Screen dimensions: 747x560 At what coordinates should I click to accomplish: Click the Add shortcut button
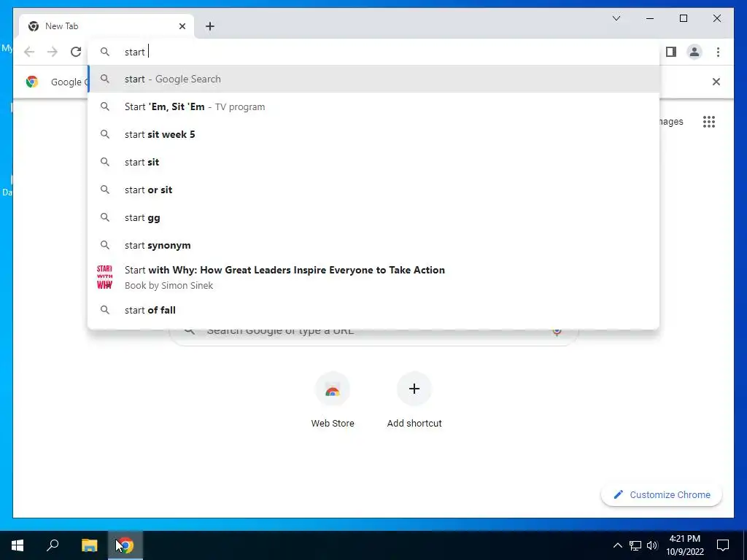414,402
